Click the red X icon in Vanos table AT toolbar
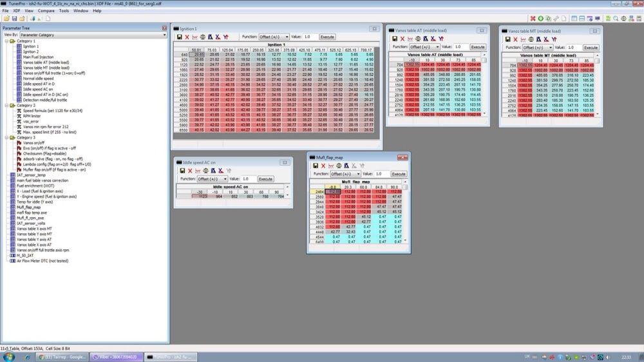 [x=402, y=39]
